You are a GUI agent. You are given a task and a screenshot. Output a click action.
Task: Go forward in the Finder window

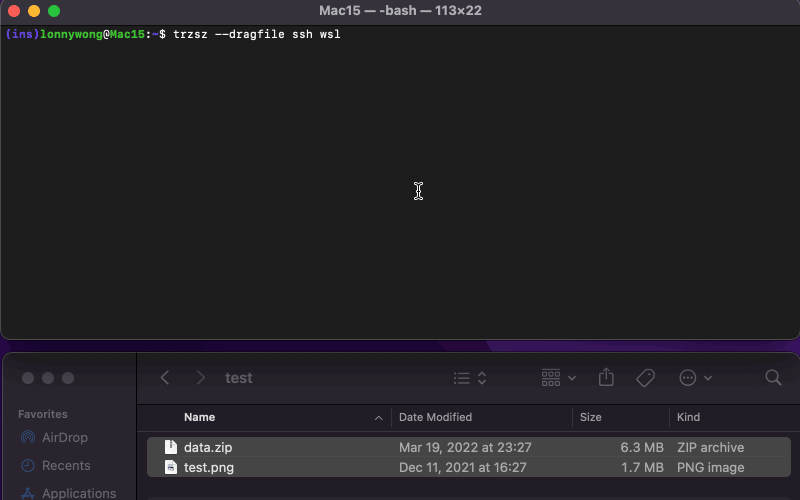[x=201, y=378]
